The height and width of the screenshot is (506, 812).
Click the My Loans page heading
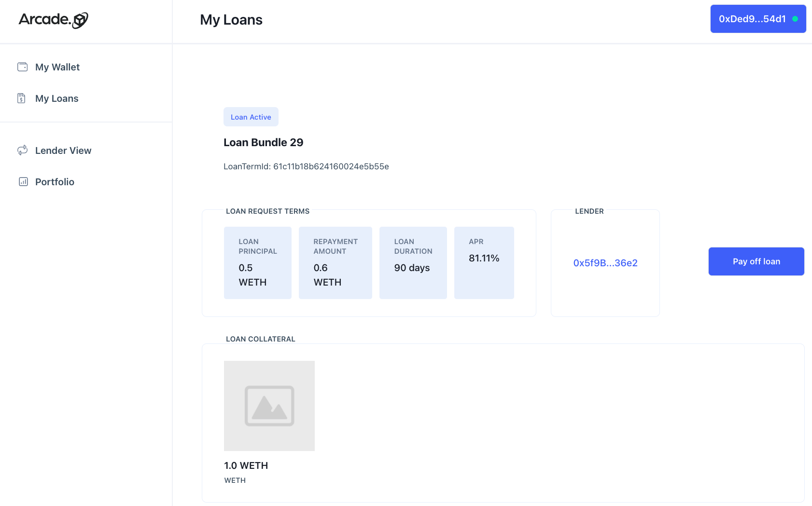[x=231, y=20]
